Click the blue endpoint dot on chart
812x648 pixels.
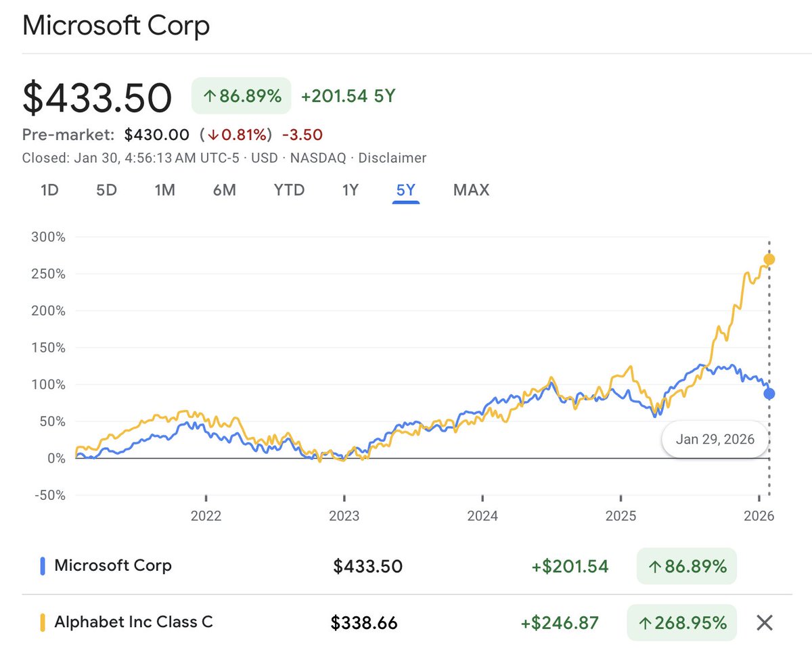click(769, 394)
